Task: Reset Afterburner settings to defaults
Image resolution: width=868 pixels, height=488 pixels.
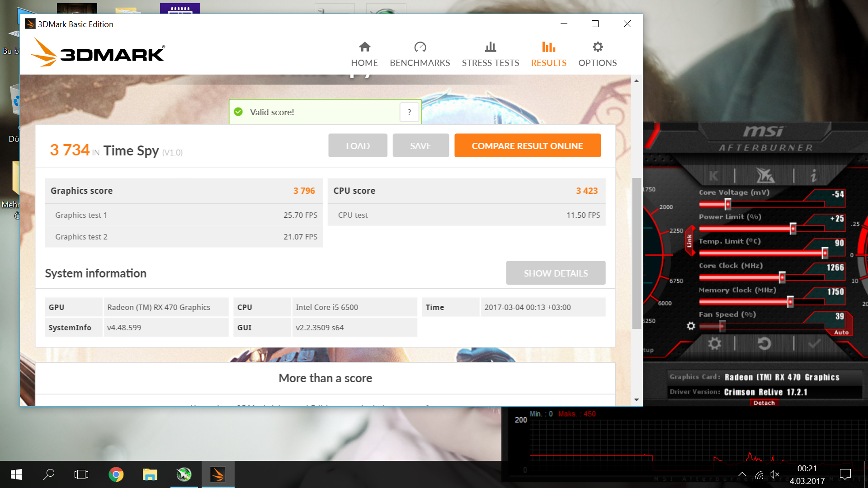Action: pyautogui.click(x=764, y=344)
